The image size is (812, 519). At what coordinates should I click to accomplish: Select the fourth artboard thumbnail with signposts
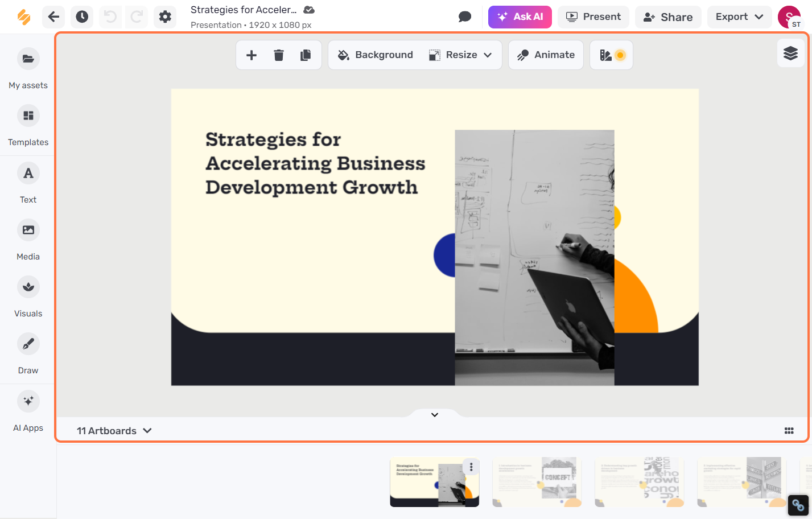click(742, 482)
